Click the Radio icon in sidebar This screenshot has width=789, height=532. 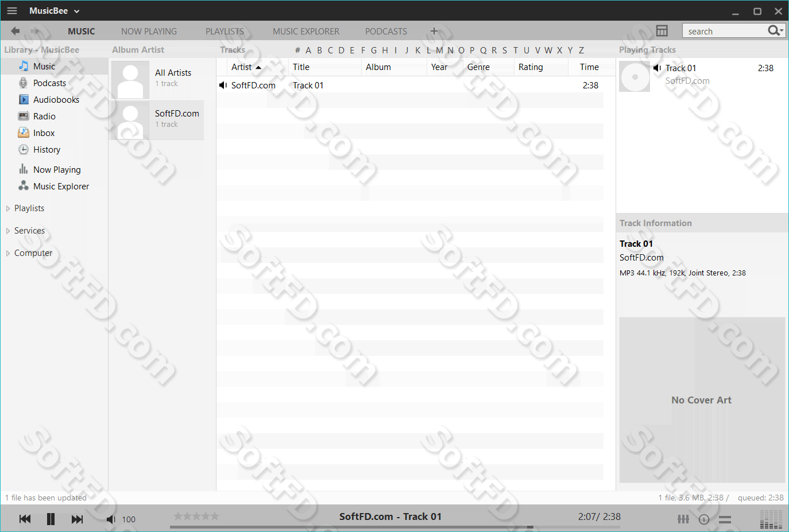(24, 116)
